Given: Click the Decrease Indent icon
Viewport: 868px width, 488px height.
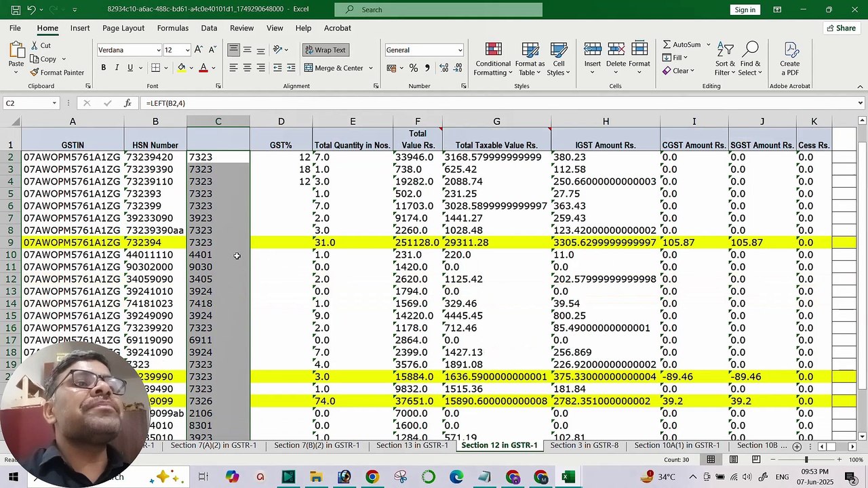Looking at the screenshot, I should click(x=277, y=68).
